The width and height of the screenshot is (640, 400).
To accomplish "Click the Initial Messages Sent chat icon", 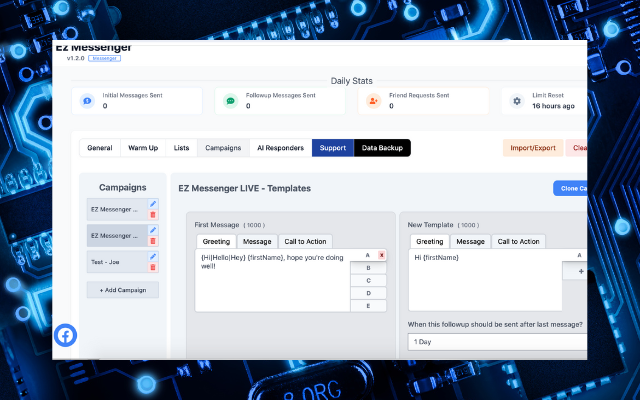I will pyautogui.click(x=87, y=101).
